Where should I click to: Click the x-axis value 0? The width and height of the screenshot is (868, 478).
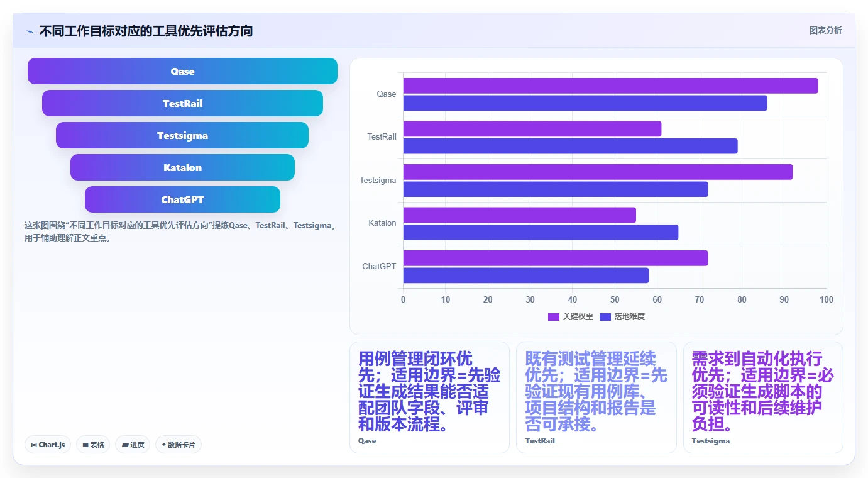(x=403, y=299)
